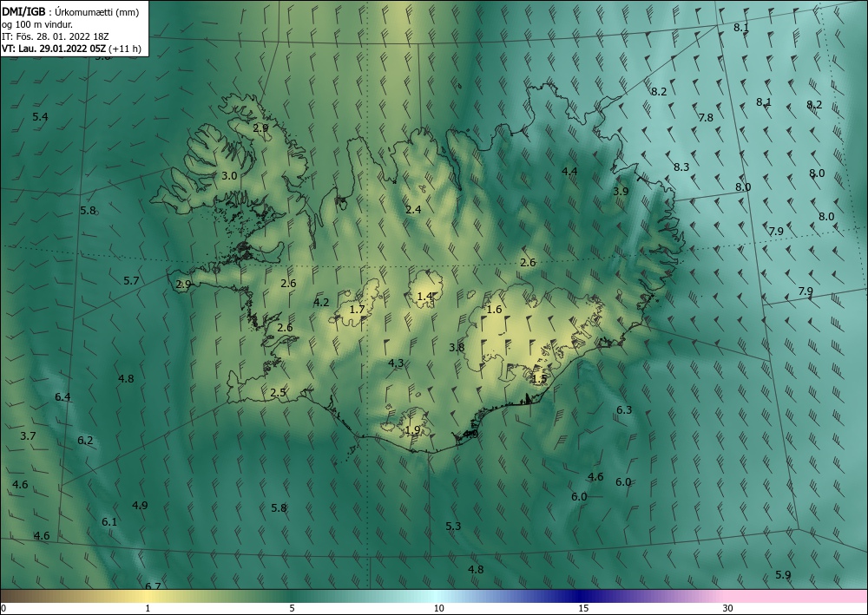
Task: Click the '15' label on the color scale
Action: coord(583,608)
